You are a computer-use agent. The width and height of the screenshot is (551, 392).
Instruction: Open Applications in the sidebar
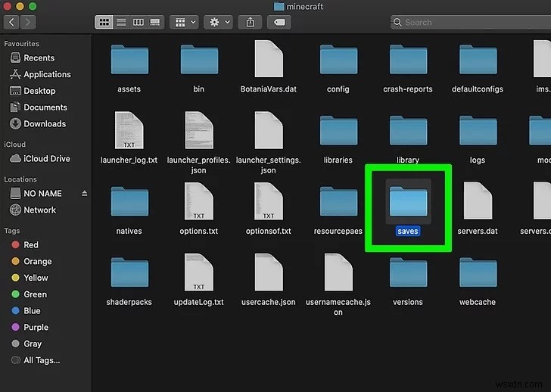tap(40, 74)
